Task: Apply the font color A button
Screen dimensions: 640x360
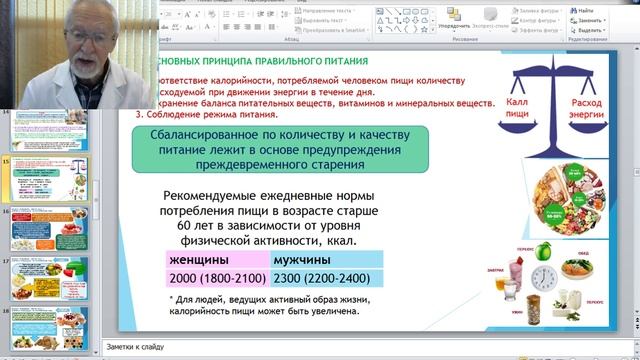Action: pos(207,27)
